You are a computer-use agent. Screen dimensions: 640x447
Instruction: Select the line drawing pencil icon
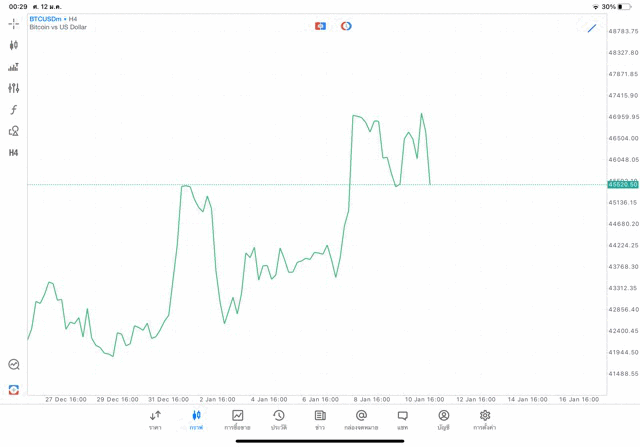(592, 28)
